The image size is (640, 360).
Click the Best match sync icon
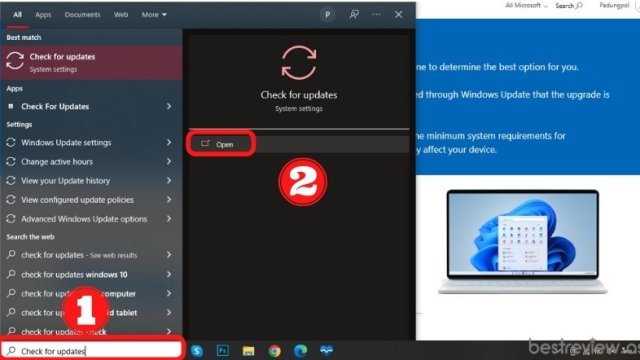[15, 61]
